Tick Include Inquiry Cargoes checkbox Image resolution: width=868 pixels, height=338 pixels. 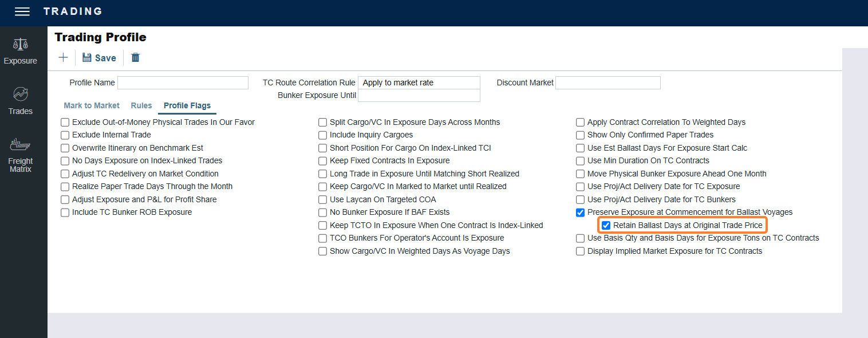pos(323,135)
